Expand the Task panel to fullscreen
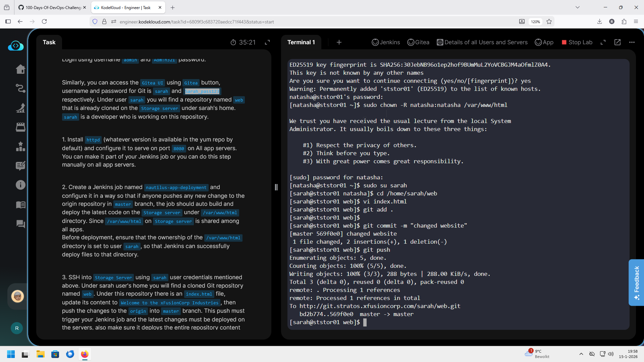Viewport: 644px width, 362px height. (x=267, y=42)
